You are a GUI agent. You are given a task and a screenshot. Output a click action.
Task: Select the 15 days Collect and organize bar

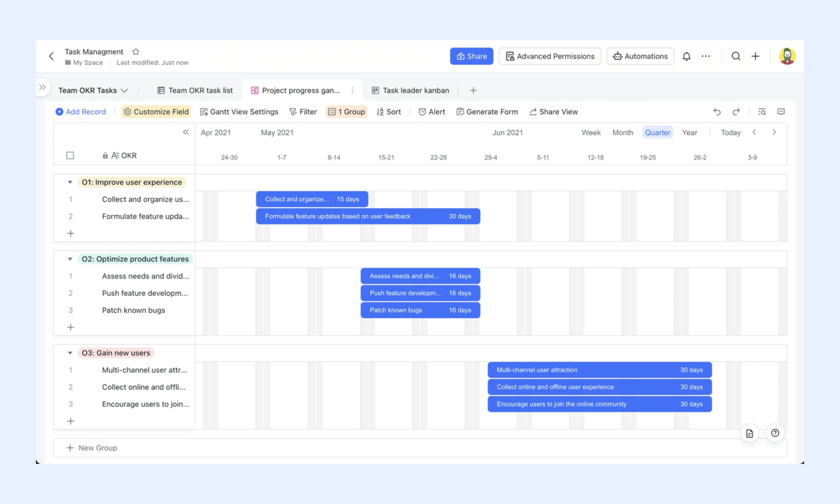coord(312,199)
